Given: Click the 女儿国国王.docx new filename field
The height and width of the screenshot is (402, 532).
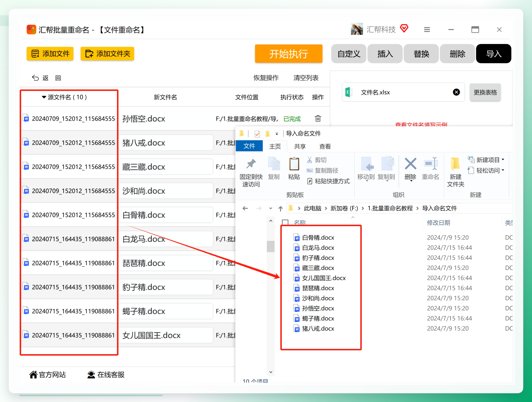Looking at the screenshot, I should [x=166, y=335].
